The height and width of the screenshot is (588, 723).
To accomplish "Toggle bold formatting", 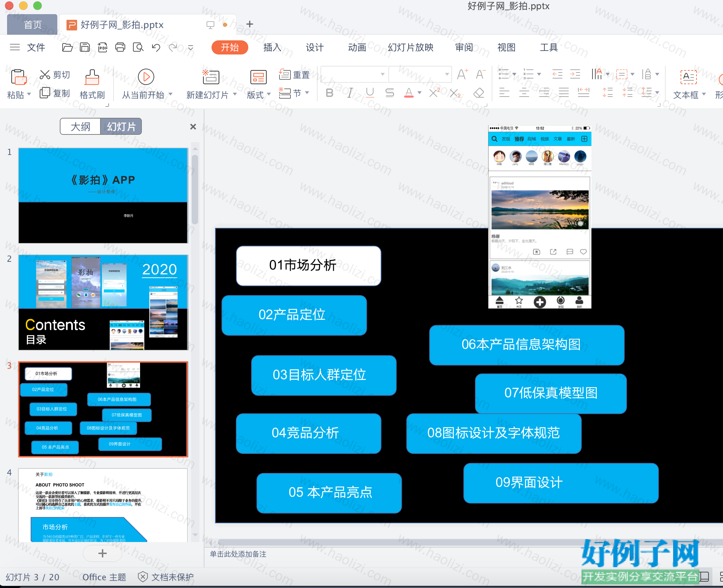I will [x=330, y=93].
